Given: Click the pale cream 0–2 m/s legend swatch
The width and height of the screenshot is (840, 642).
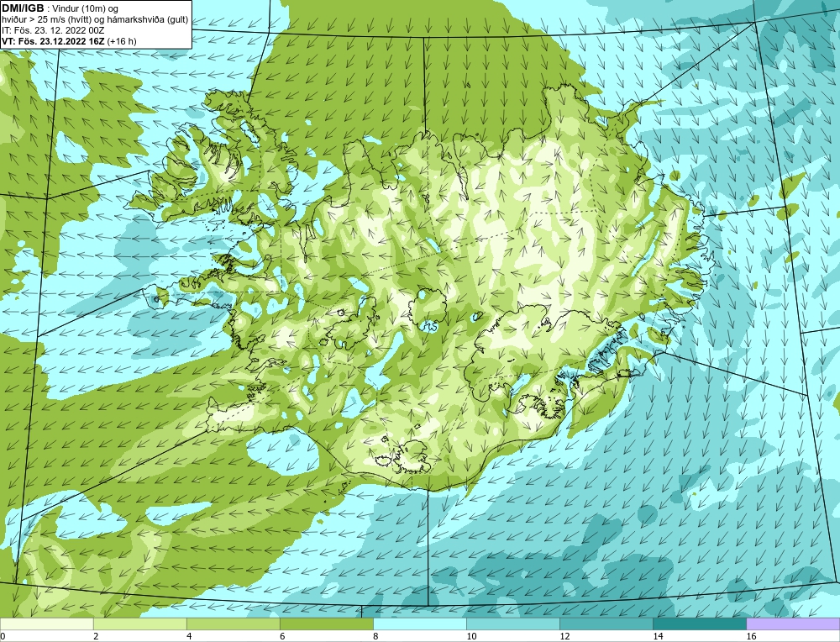Looking at the screenshot, I should click(x=46, y=624).
